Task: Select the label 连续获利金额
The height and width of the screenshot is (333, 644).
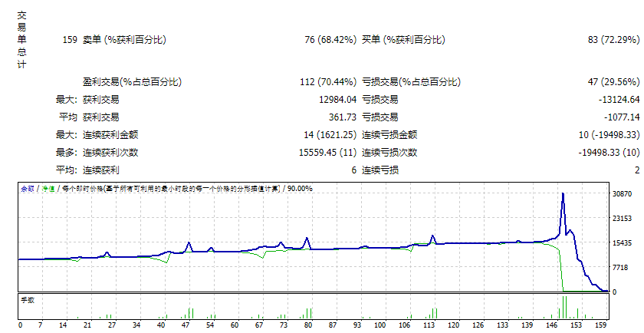Action: [x=110, y=135]
